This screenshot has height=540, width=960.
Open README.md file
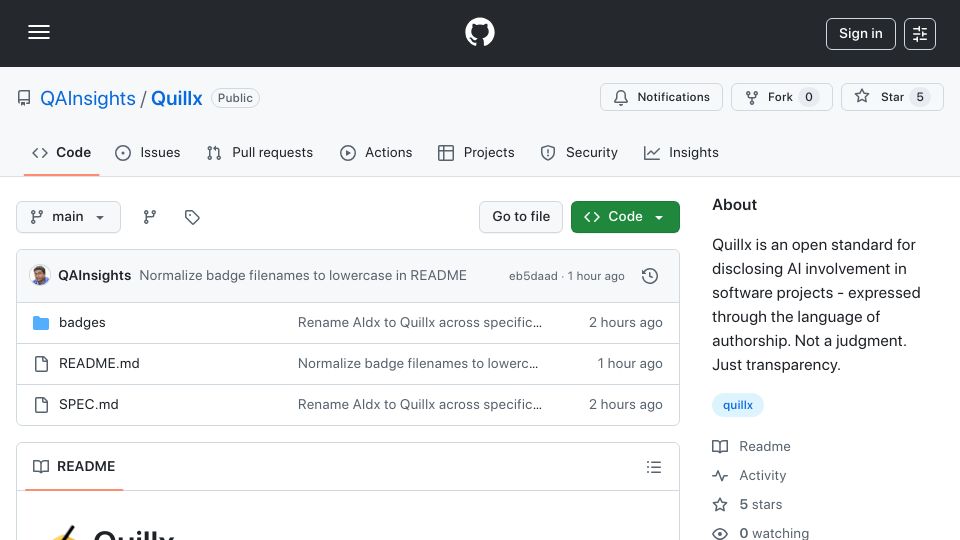coord(99,364)
